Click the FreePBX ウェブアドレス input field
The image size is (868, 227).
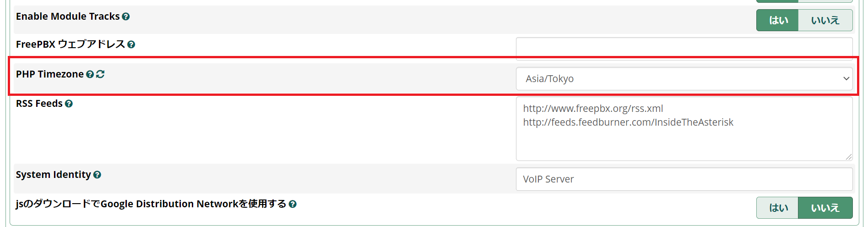pyautogui.click(x=684, y=48)
